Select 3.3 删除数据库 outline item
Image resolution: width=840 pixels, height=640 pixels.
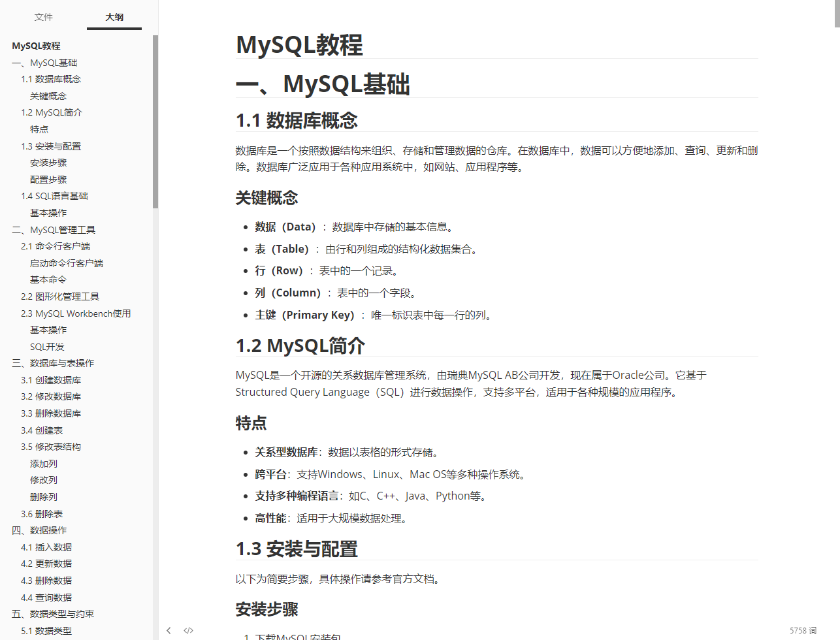(x=51, y=413)
